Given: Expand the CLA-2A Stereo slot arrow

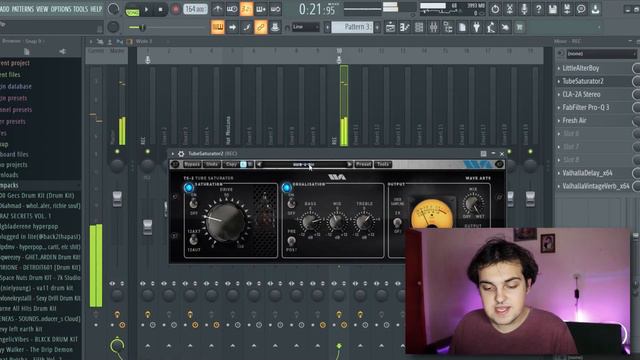Looking at the screenshot, I should [x=558, y=94].
